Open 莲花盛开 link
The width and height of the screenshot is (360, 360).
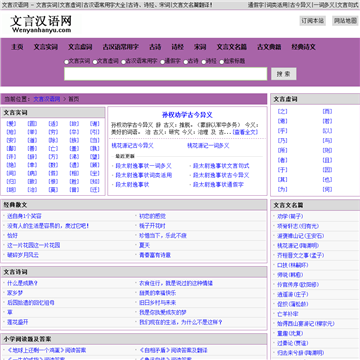click(x=18, y=322)
